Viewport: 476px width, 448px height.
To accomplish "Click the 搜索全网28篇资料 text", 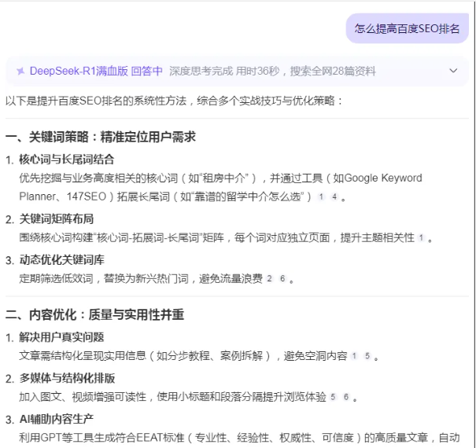I will (x=324, y=71).
